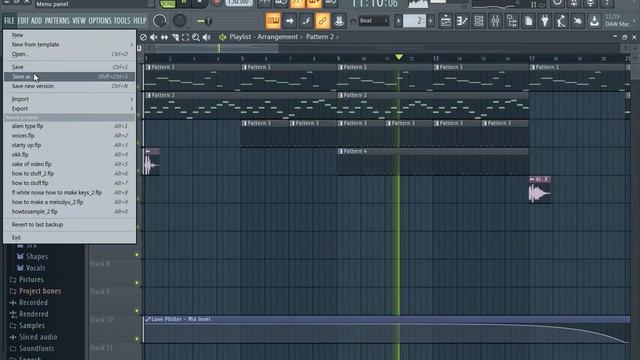The width and height of the screenshot is (640, 360).
Task: Click the small horizontal slider beside knobs
Action: point(204,21)
